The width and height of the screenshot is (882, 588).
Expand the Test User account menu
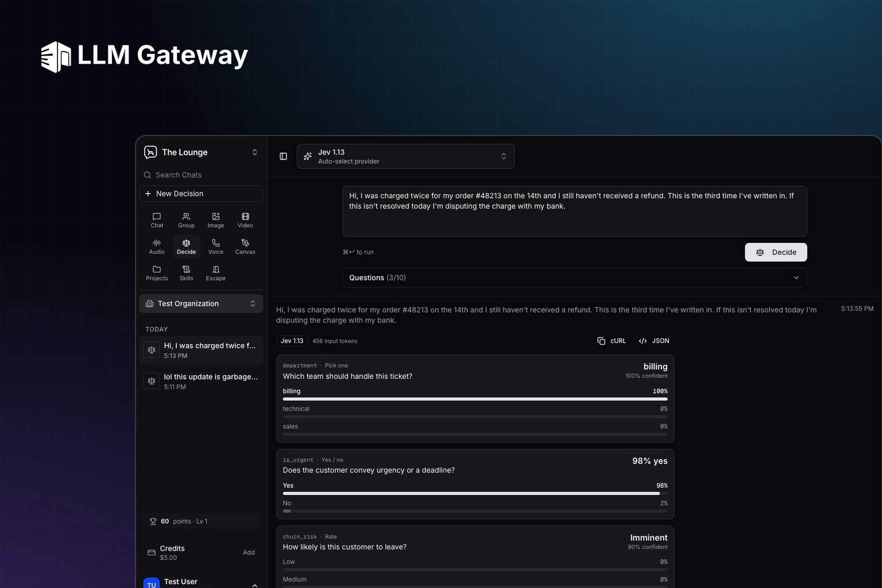(255, 585)
